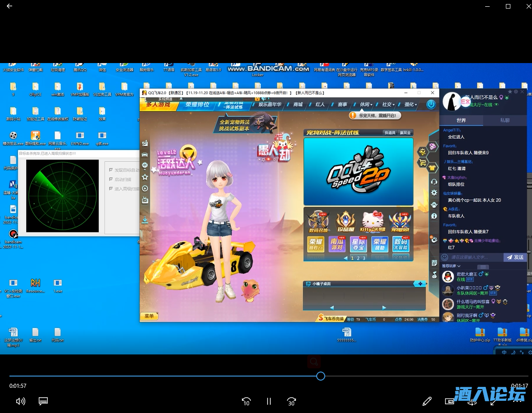The width and height of the screenshot is (532, 413).
Task: Click the 飞车币充值 recharge button
Action: tap(331, 319)
